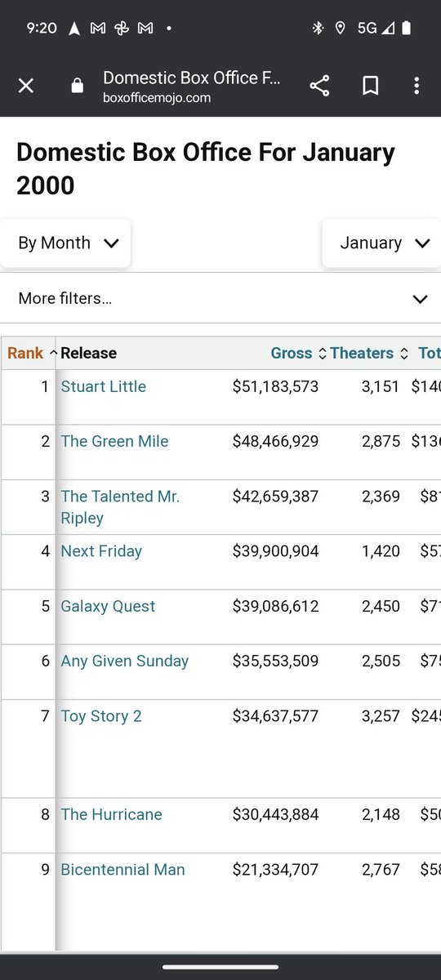Close the custom tab with X icon
The width and height of the screenshot is (441, 980).
coord(26,86)
